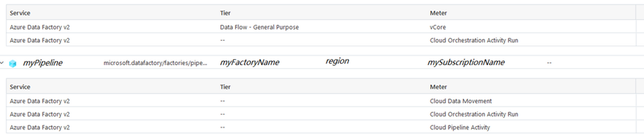Screen dimensions: 644x139
Task: Click the microsoft.datafactory/factories/pipe... resource type
Action: pos(155,63)
